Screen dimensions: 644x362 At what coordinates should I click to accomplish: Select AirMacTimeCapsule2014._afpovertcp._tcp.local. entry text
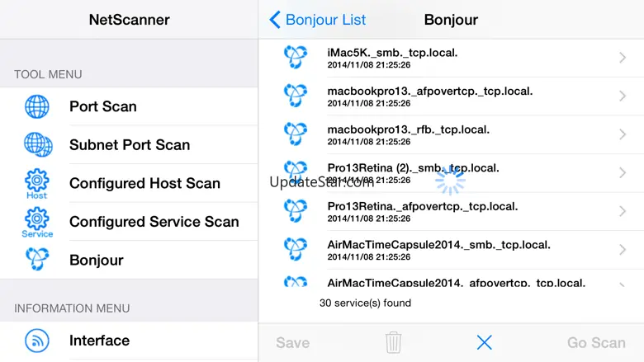456,283
